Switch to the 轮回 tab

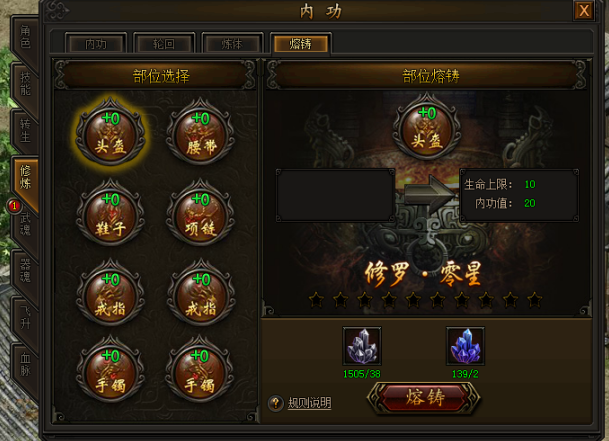[x=164, y=44]
